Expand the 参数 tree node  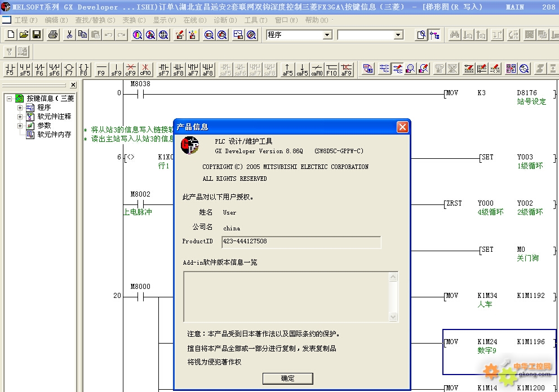pos(20,126)
